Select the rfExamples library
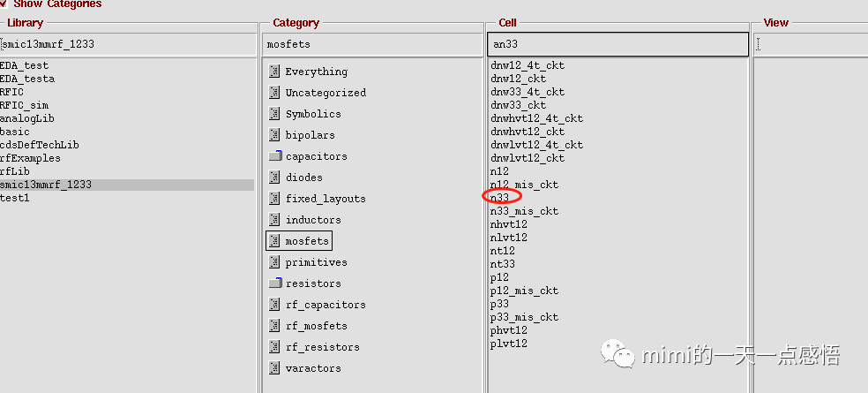Image resolution: width=868 pixels, height=393 pixels. [31, 159]
